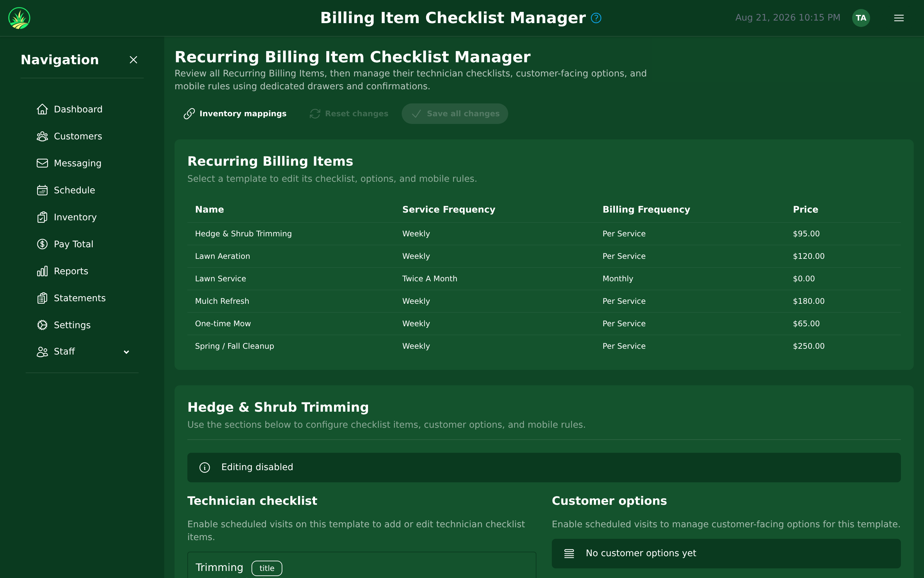Click the $120.00 price cell
Image resolution: width=924 pixels, height=578 pixels.
[x=809, y=256]
